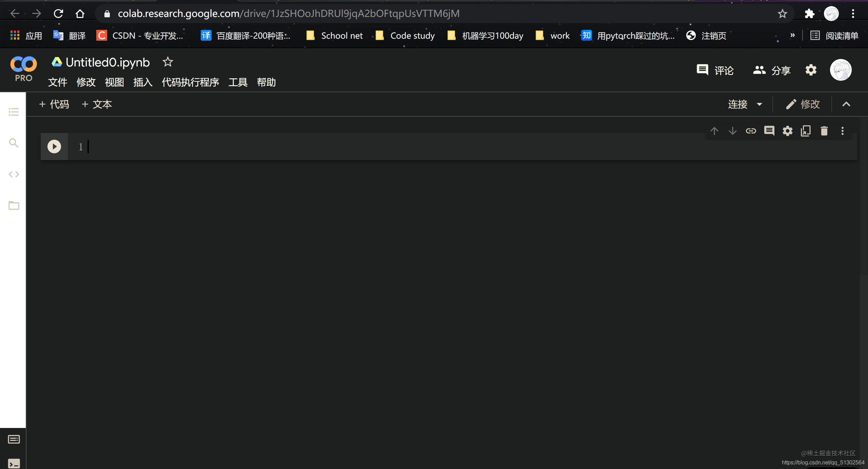The image size is (868, 469).
Task: Delete the cell with trash icon
Action: point(824,131)
